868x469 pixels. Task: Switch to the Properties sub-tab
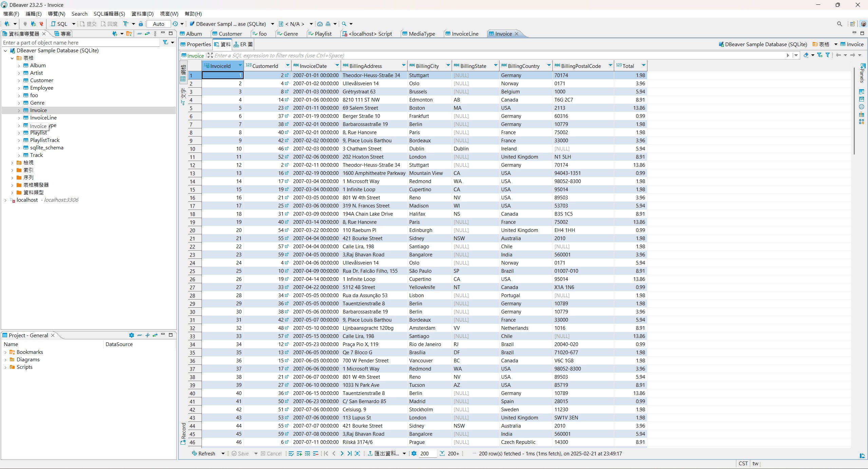pos(196,44)
